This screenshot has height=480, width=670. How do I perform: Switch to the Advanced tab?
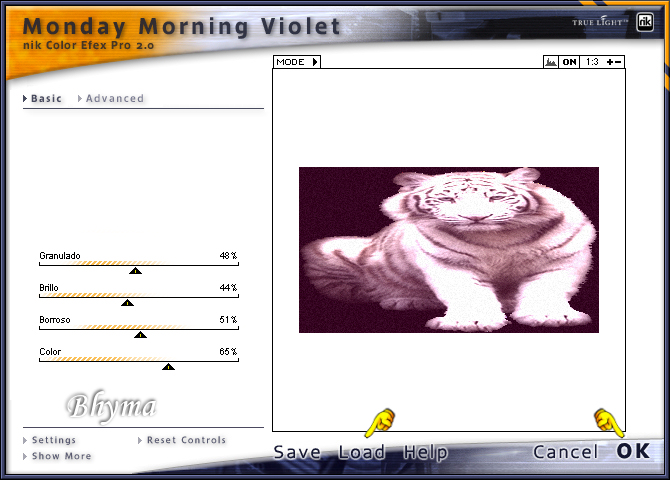[x=111, y=99]
